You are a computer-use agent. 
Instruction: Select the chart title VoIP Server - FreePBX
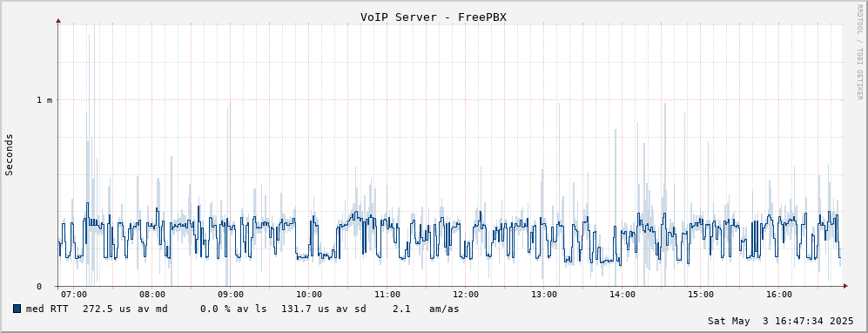pos(434,17)
